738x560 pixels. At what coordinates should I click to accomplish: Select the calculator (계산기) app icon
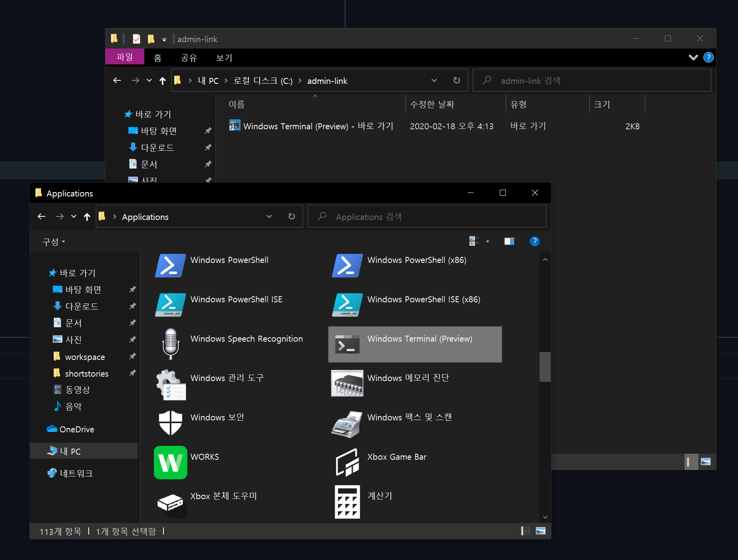coord(347,502)
